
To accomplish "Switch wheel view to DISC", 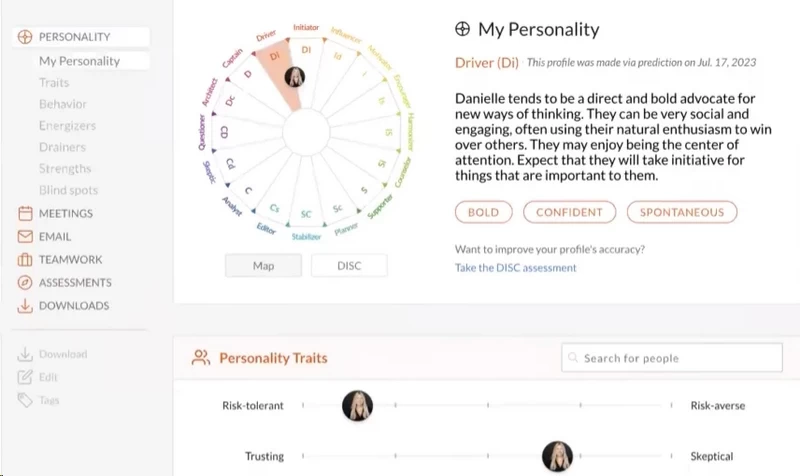I will pos(349,266).
